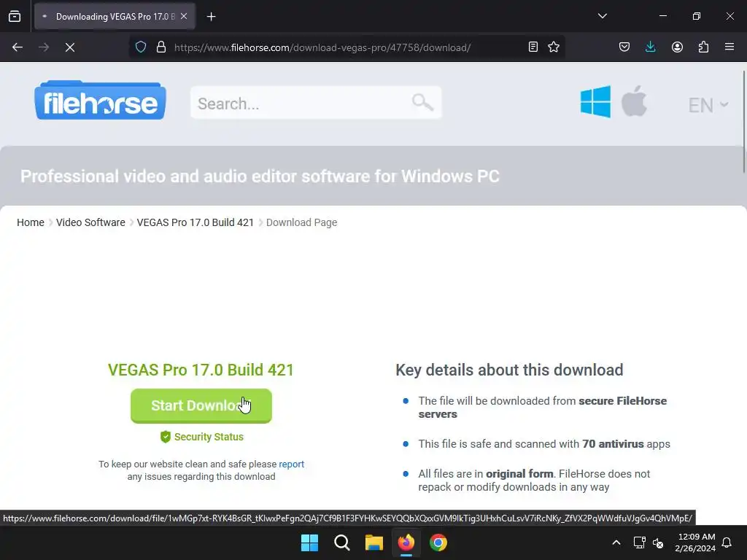Image resolution: width=747 pixels, height=560 pixels.
Task: Open Video Software breadcrumb
Action: (90, 222)
